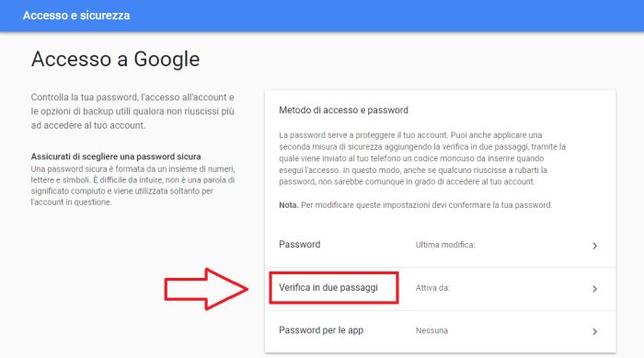
Task: Click the Per modificare queste impostazioni note text
Action: click(x=426, y=205)
